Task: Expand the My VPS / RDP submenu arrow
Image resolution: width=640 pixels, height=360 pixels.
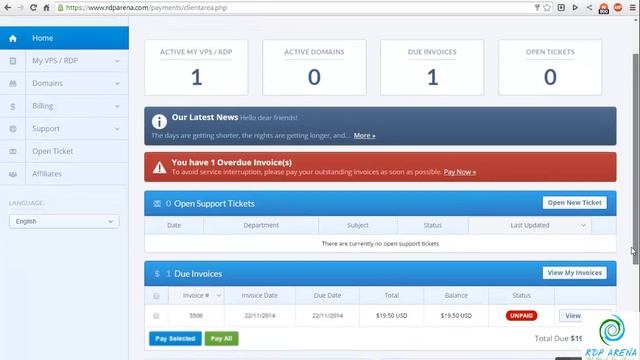Action: 117,61
